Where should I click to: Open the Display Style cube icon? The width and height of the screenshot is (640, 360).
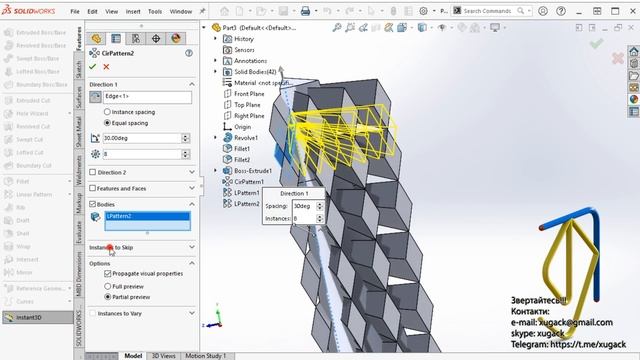(422, 28)
